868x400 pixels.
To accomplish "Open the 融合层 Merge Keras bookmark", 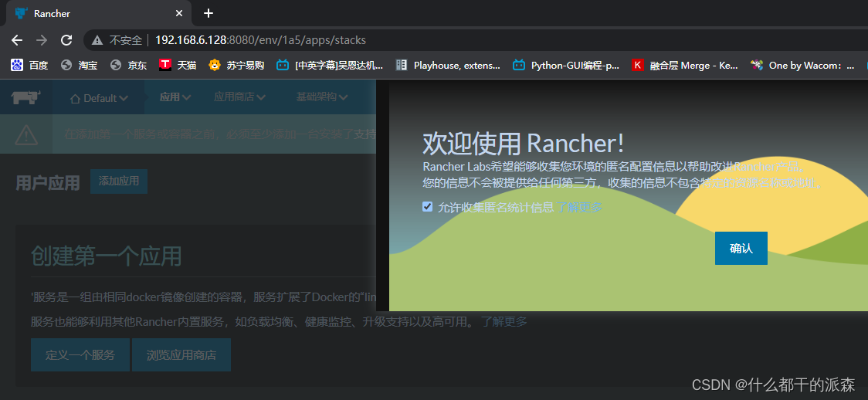I will tap(685, 66).
